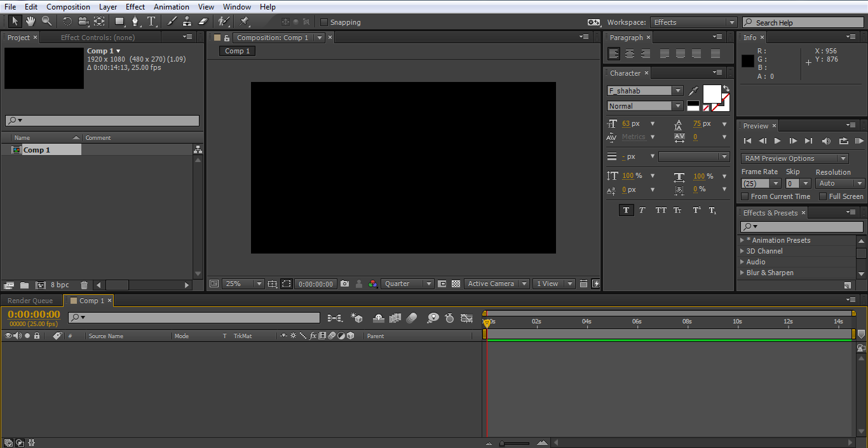Open the Quarter resolution dropdown
Screen dimensions: 868x448
tap(407, 284)
